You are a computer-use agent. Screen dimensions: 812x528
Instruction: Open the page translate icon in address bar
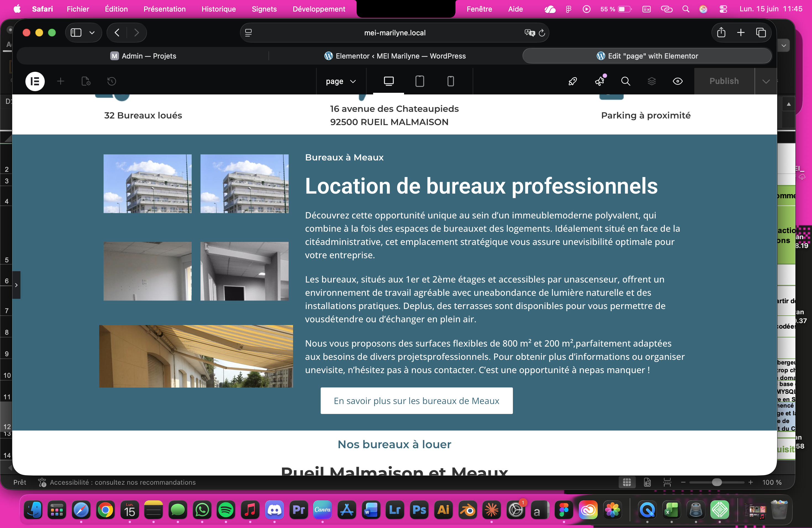[x=529, y=33]
